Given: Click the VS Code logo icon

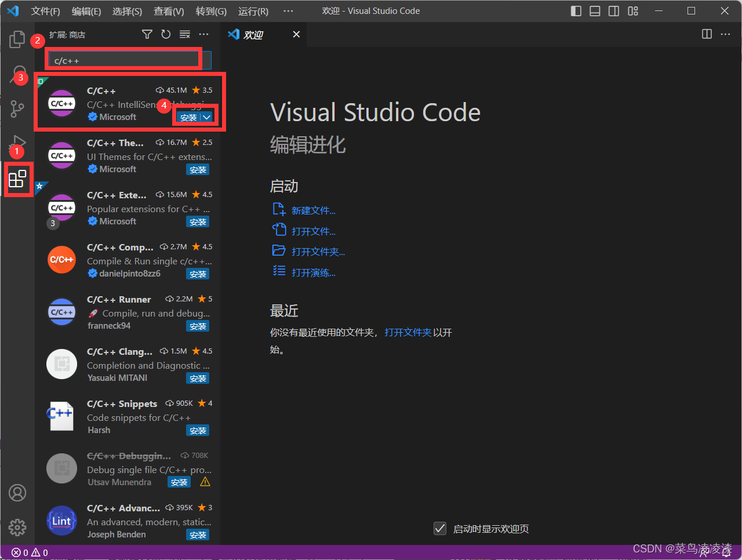Looking at the screenshot, I should [13, 11].
